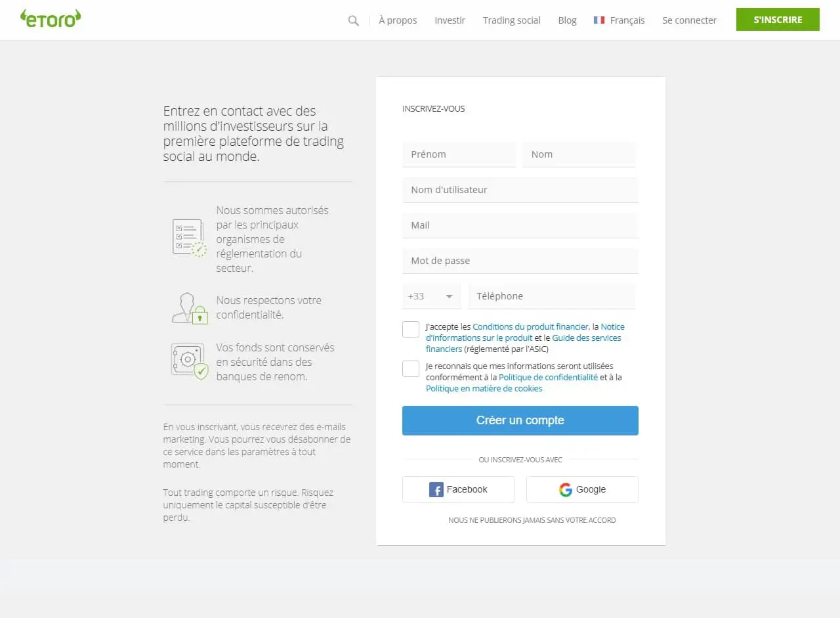Check the privacy policy acknowledgment box
840x618 pixels.
click(410, 368)
